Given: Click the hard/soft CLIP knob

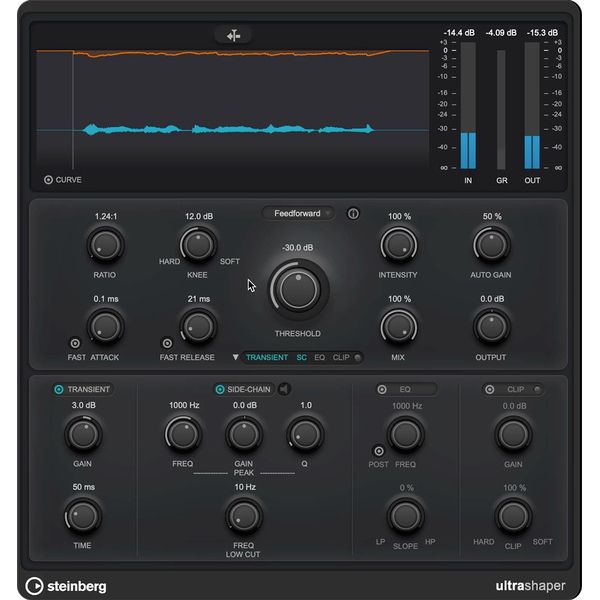Looking at the screenshot, I should 514,516.
